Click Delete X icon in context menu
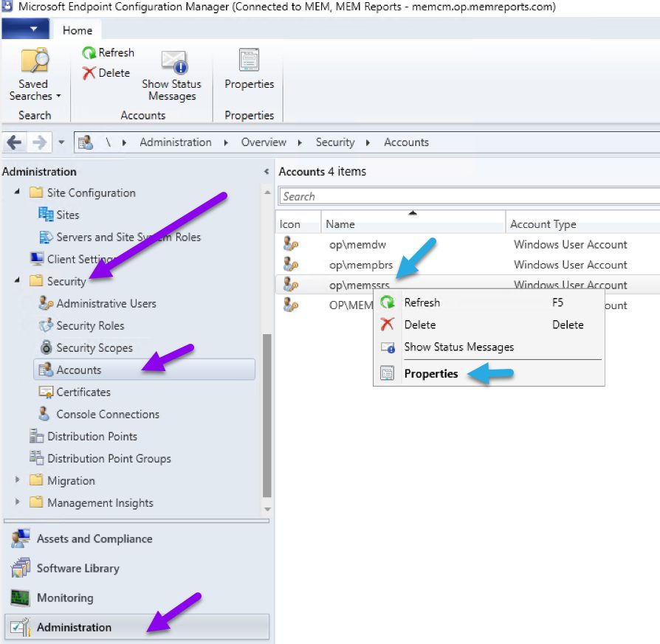 click(388, 325)
